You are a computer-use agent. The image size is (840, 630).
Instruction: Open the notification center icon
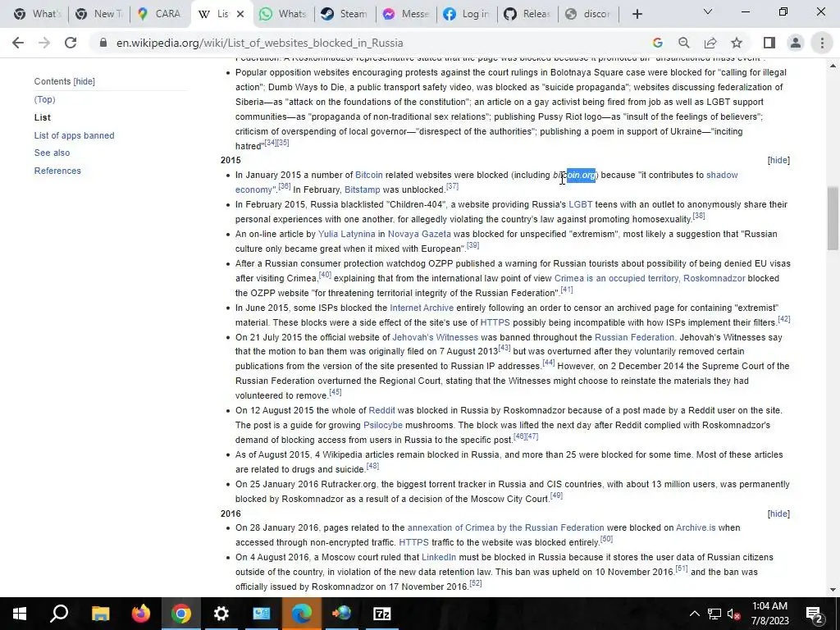point(815,614)
